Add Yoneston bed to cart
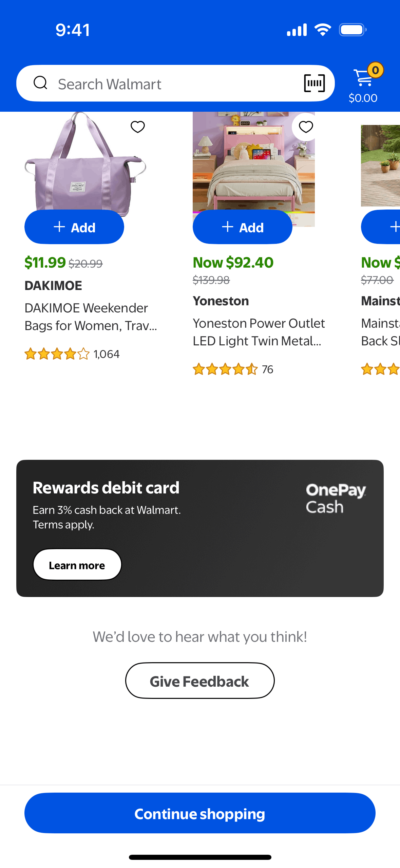 pyautogui.click(x=243, y=227)
